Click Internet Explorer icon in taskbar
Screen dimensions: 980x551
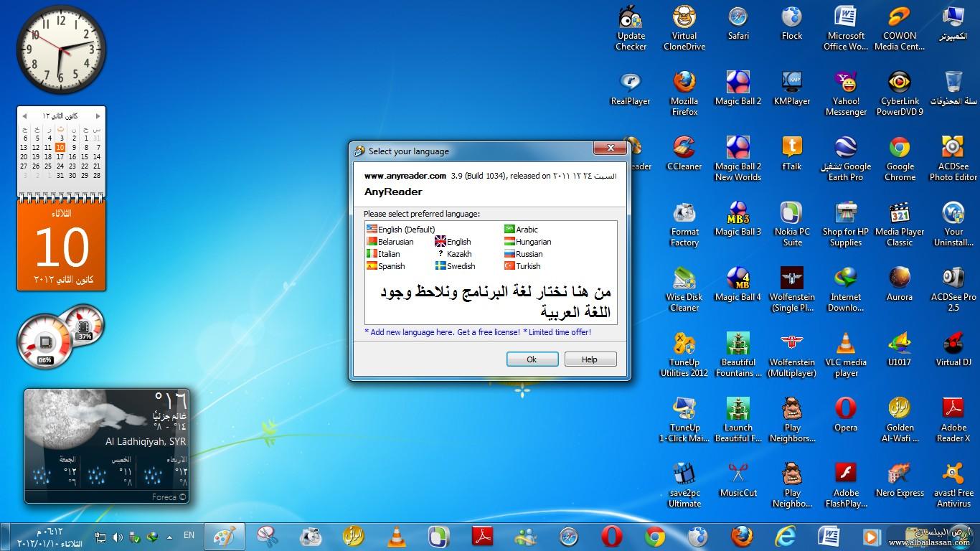point(785,537)
